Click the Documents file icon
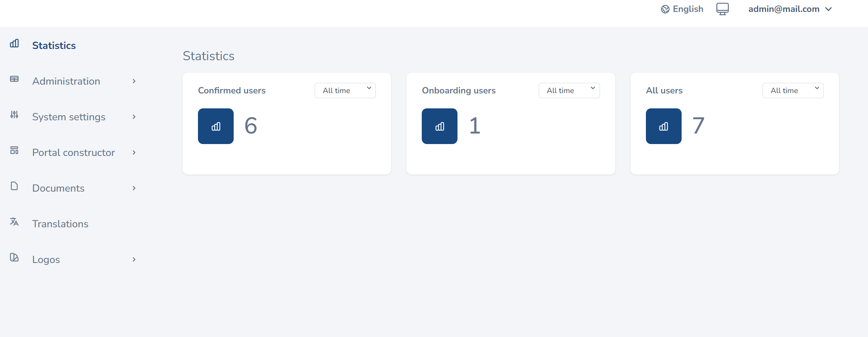 [x=14, y=186]
